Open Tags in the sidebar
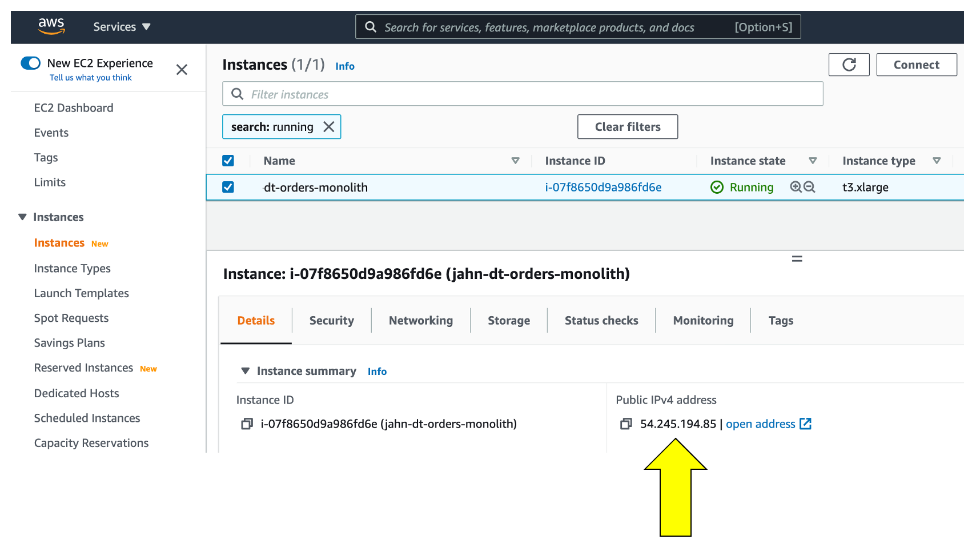 click(x=46, y=157)
